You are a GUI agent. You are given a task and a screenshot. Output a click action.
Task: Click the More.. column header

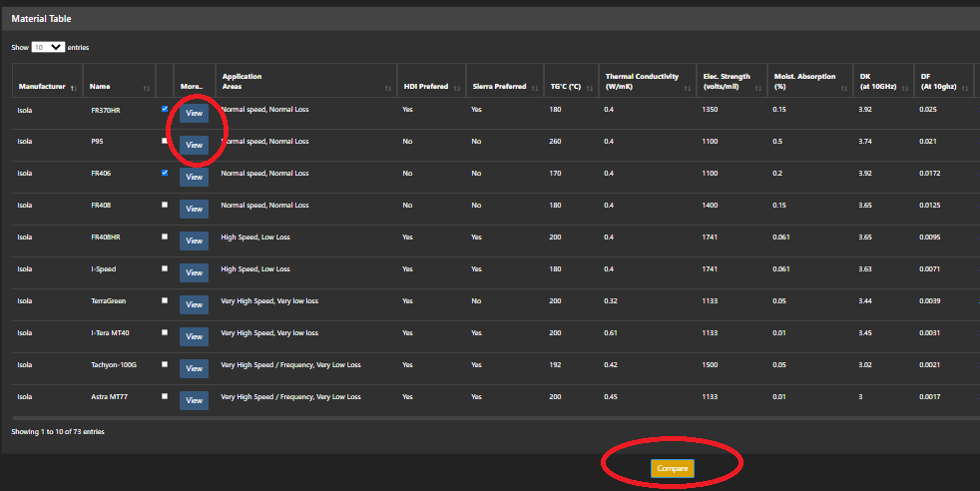click(194, 81)
